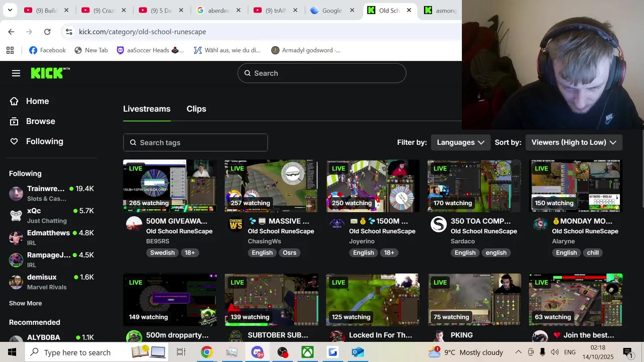Click the 18+ tag on Joyerino stream
The height and width of the screenshot is (362, 644).
click(x=389, y=253)
